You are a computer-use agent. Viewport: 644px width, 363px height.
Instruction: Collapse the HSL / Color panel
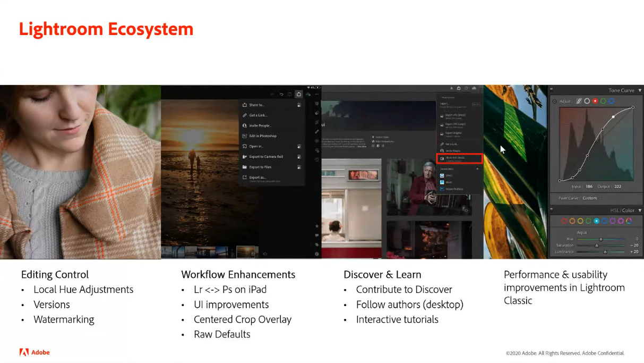pyautogui.click(x=640, y=210)
